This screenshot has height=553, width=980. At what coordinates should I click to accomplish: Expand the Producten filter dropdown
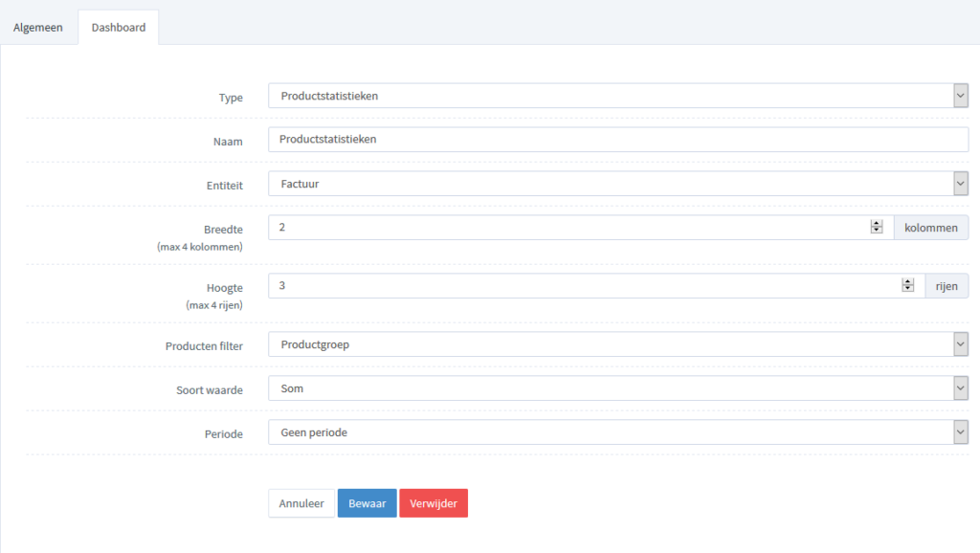click(960, 343)
